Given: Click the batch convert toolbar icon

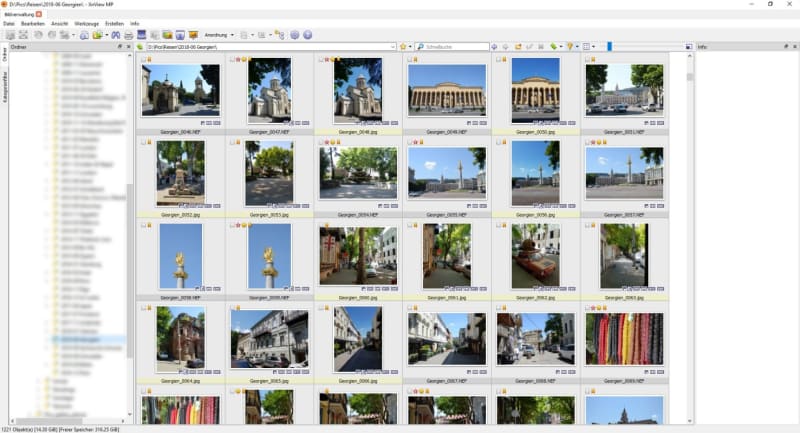Looking at the screenshot, I should tap(64, 35).
